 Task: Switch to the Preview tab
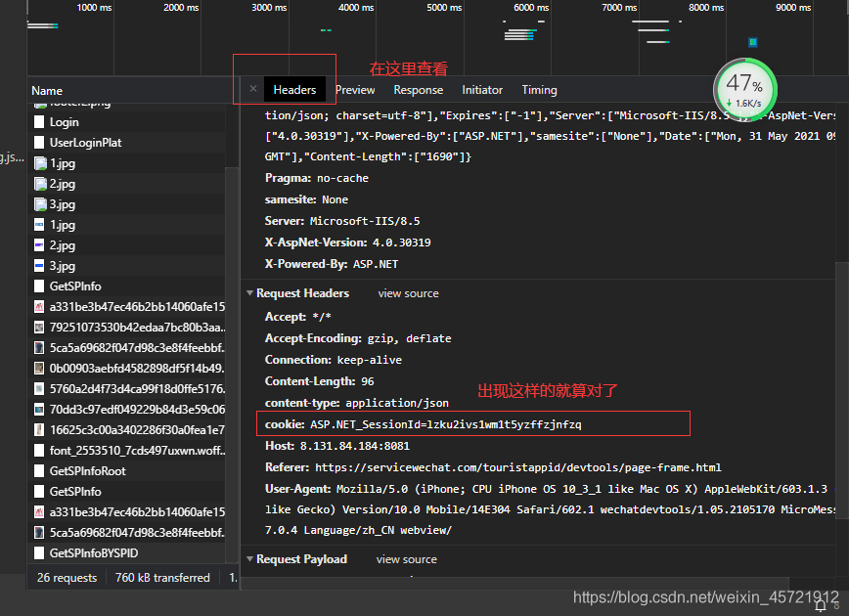click(x=355, y=90)
